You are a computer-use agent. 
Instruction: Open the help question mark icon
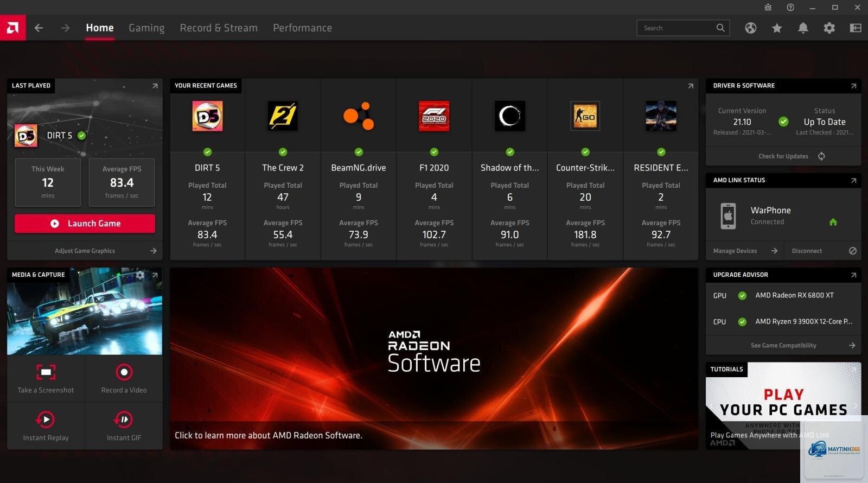coord(790,7)
